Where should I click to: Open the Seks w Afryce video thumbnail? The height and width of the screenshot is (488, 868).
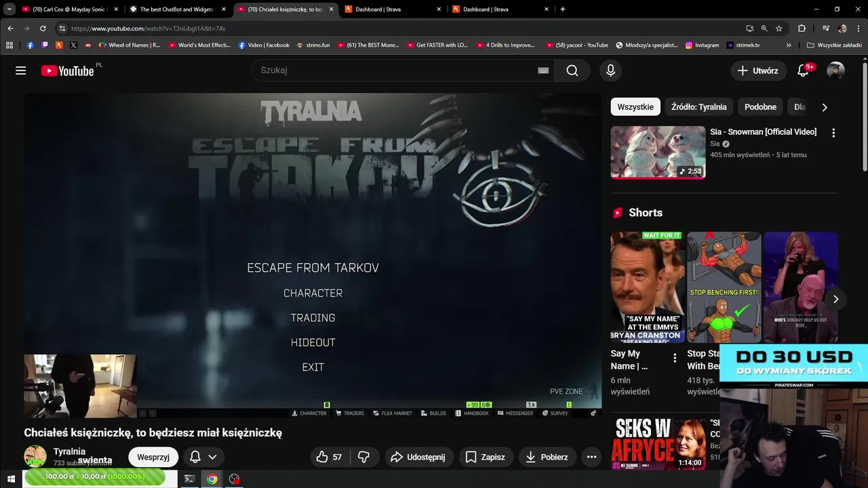click(x=658, y=444)
